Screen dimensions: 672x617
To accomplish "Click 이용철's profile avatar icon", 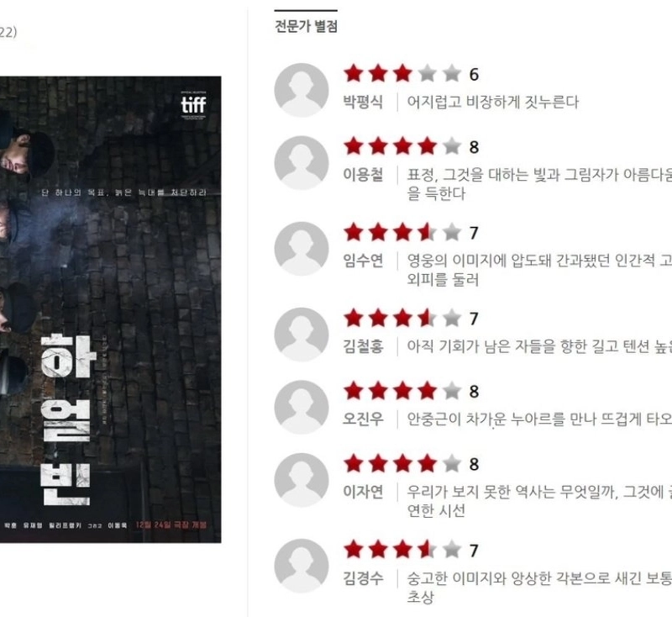I will point(302,163).
